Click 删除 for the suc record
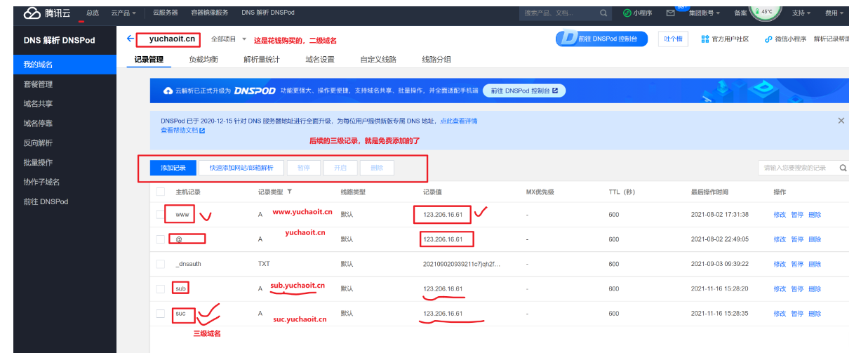Image resolution: width=868 pixels, height=353 pixels. point(815,314)
